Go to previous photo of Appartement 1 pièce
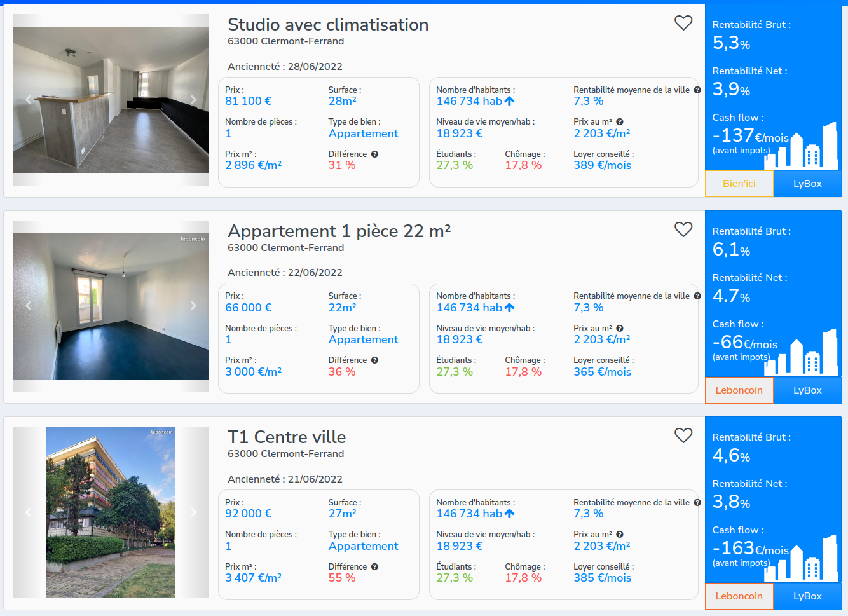The height and width of the screenshot is (616, 848). point(28,306)
